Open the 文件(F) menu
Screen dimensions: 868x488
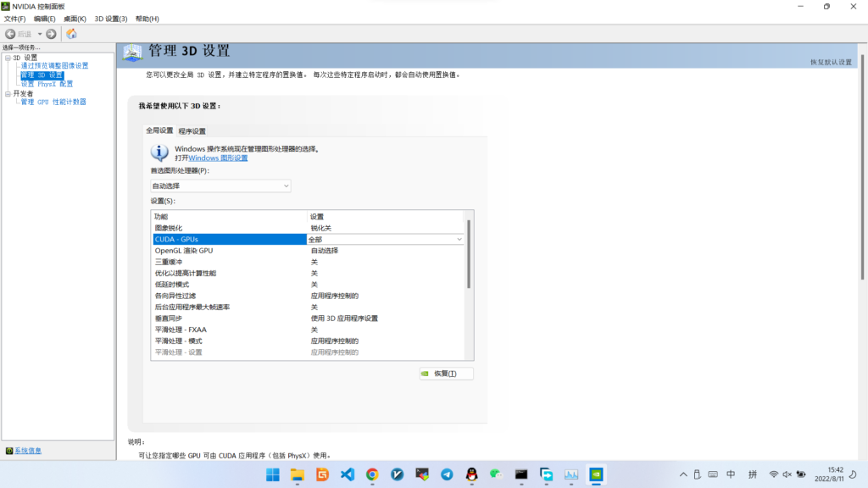[14, 19]
